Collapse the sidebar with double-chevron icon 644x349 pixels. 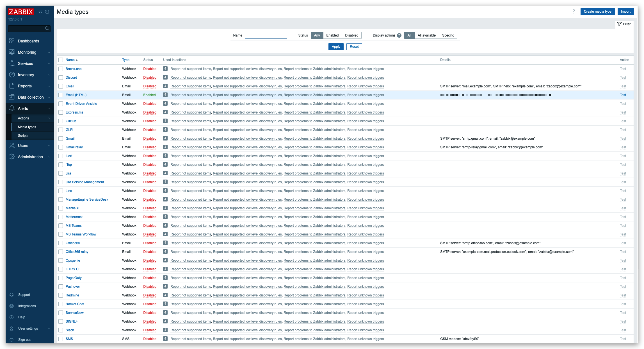[40, 12]
